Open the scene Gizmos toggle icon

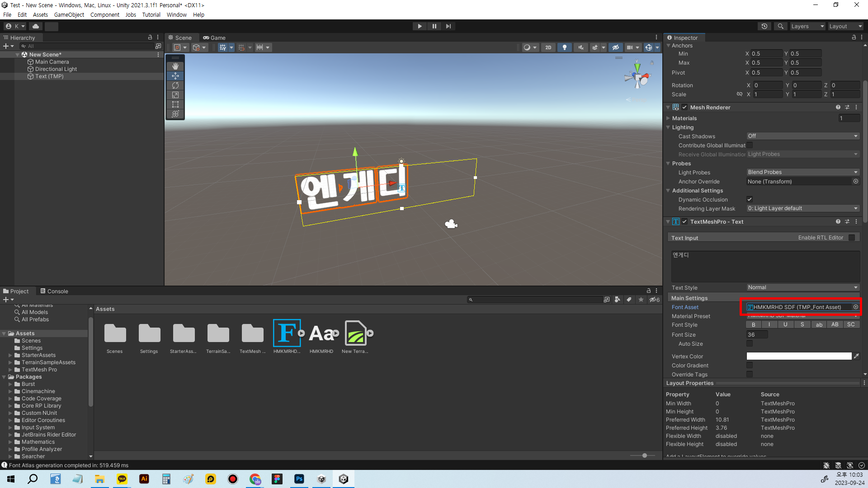click(x=649, y=47)
